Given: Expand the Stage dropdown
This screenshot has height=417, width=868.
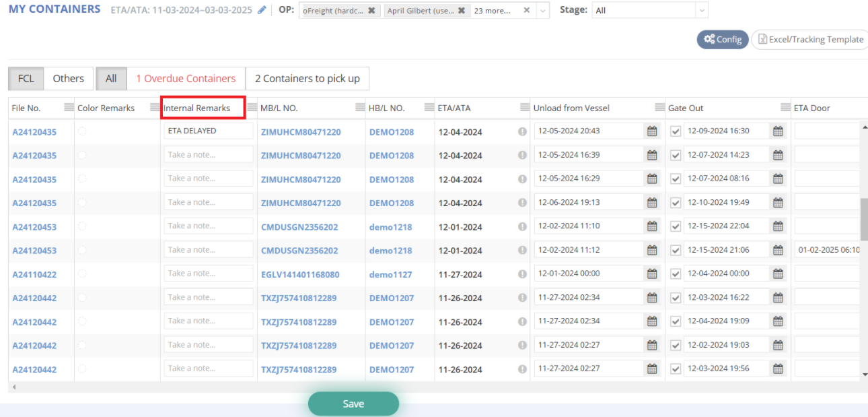Looking at the screenshot, I should (702, 10).
